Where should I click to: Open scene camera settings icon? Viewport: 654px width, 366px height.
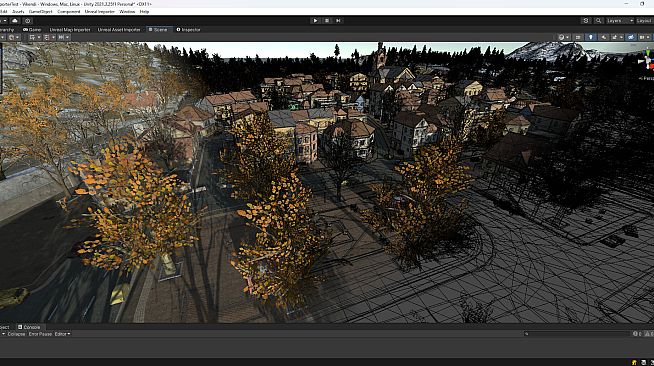(x=642, y=37)
